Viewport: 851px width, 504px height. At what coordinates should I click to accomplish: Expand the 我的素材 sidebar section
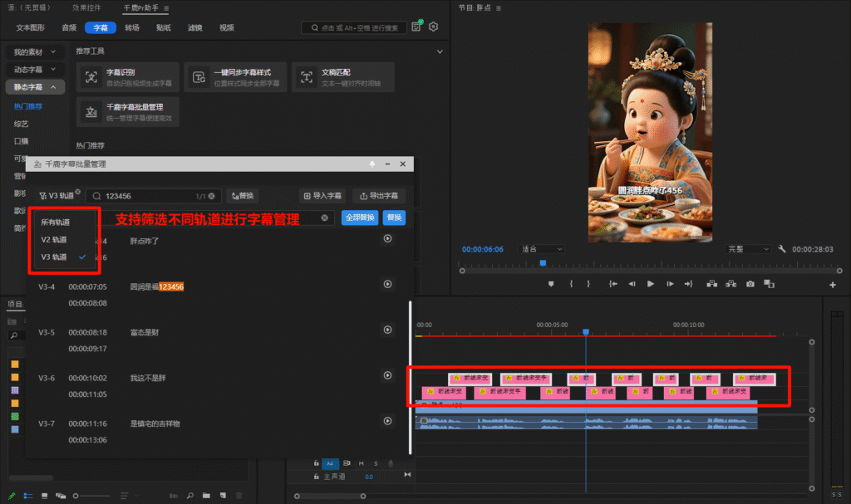[34, 52]
